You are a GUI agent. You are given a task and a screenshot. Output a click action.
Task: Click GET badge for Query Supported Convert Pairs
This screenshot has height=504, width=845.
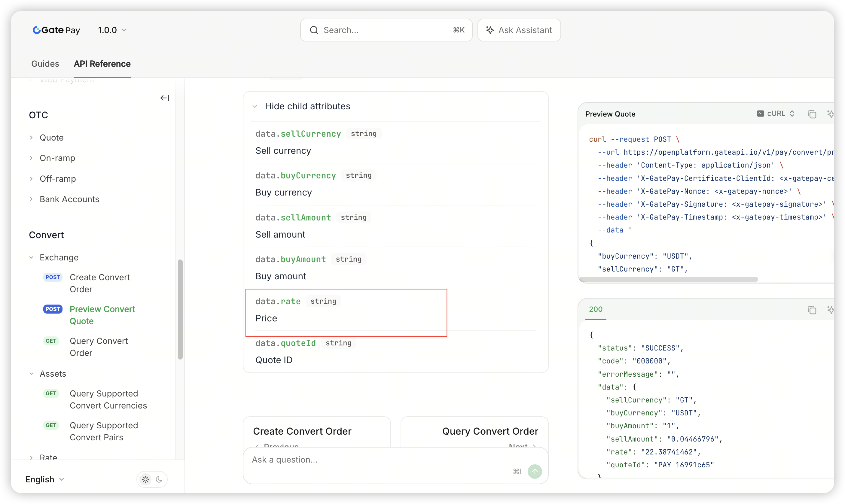tap(51, 426)
